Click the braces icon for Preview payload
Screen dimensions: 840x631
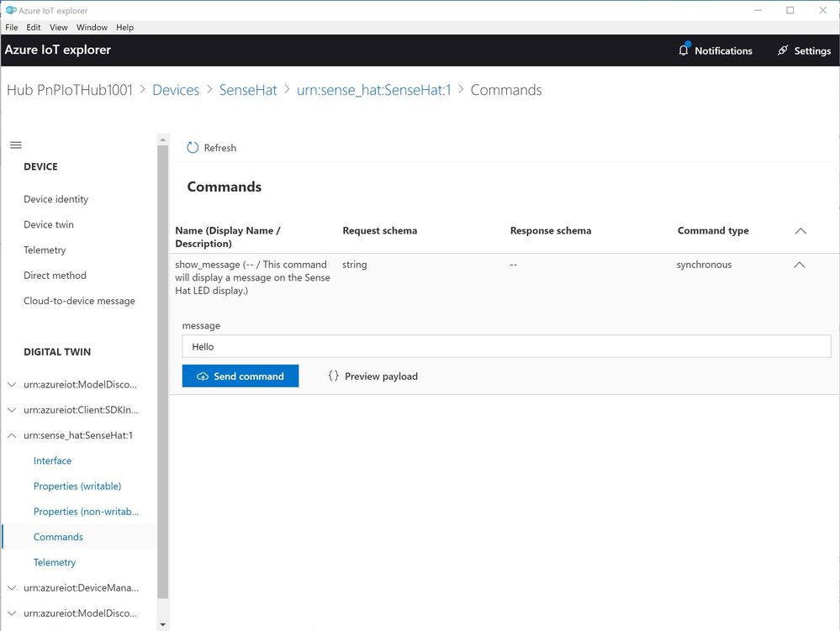(333, 376)
